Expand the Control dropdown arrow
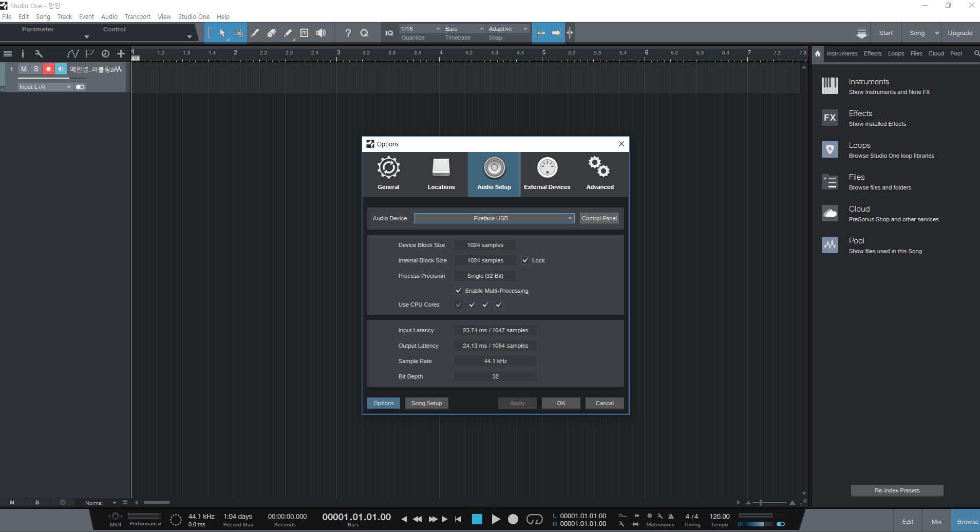 click(189, 36)
